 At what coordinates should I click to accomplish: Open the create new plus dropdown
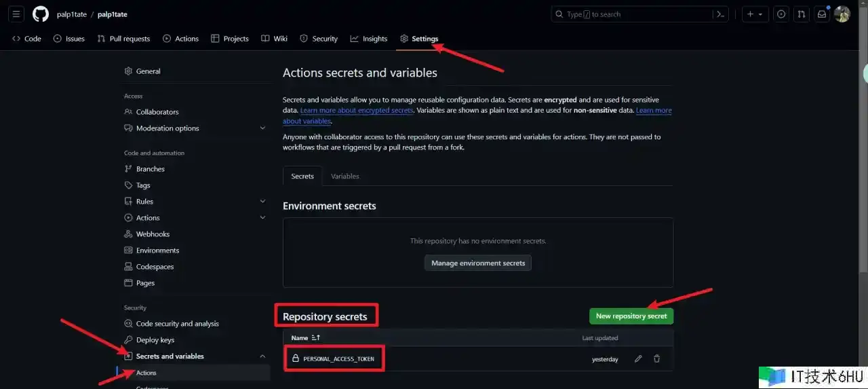tap(755, 14)
